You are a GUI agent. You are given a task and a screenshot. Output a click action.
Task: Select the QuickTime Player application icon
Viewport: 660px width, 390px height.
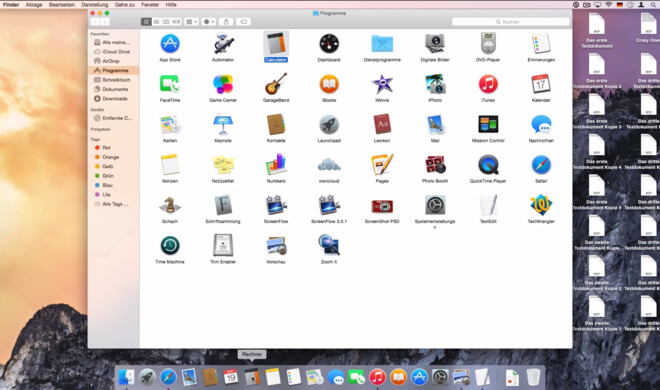[488, 165]
